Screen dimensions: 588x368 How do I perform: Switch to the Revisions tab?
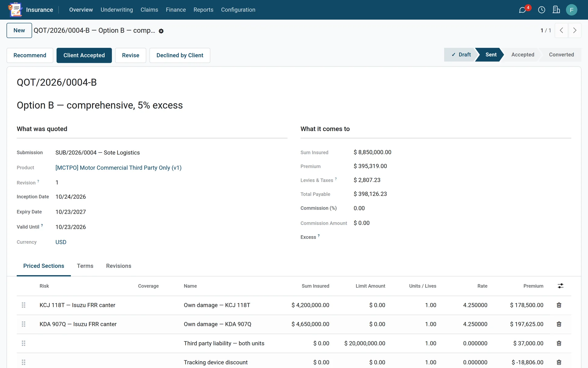119,266
